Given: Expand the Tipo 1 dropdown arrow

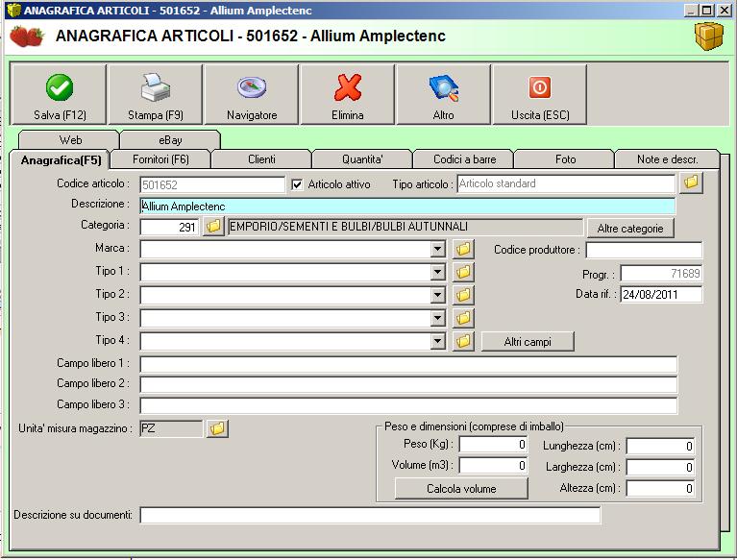Looking at the screenshot, I should pos(437,272).
